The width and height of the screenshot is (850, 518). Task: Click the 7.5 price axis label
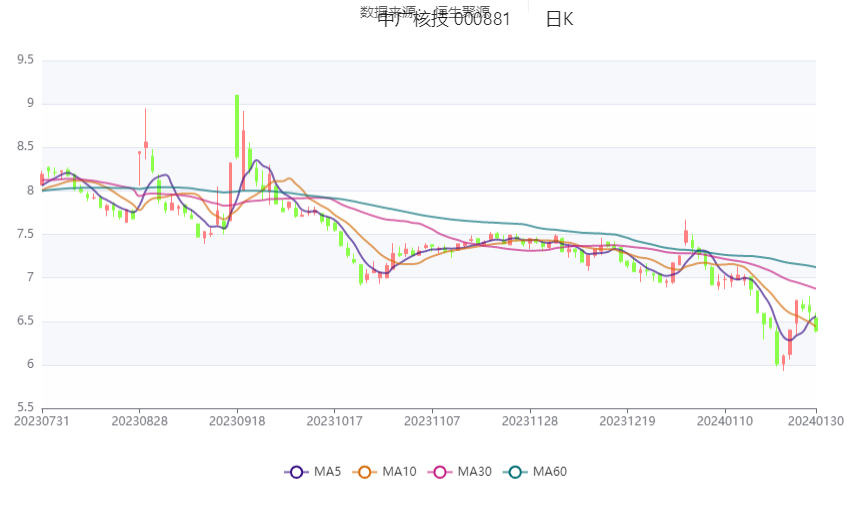click(25, 234)
